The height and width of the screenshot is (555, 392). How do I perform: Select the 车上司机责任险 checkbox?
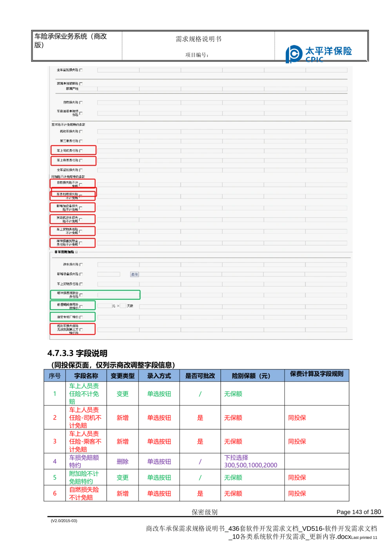point(81,151)
